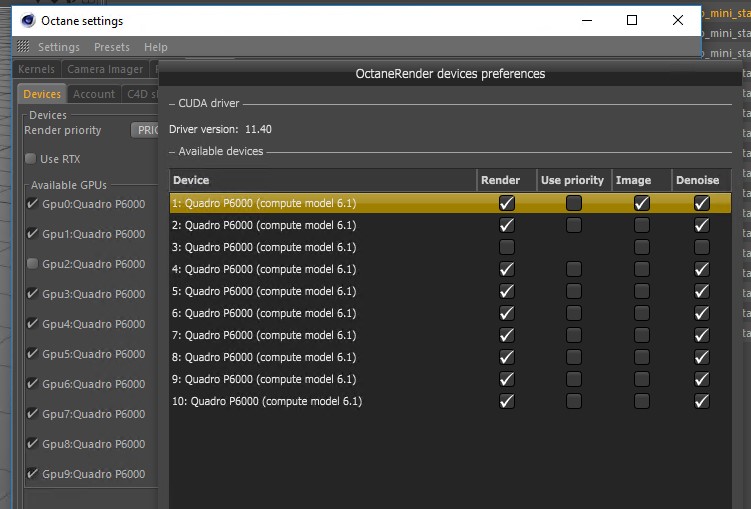Enable Gpu2:Quadro P6000
751x509 pixels.
click(32, 263)
